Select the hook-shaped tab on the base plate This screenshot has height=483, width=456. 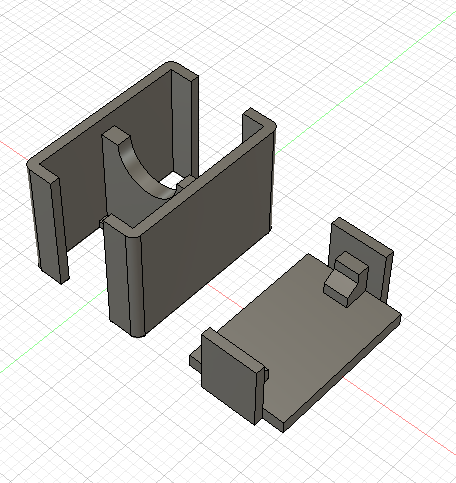point(347,279)
